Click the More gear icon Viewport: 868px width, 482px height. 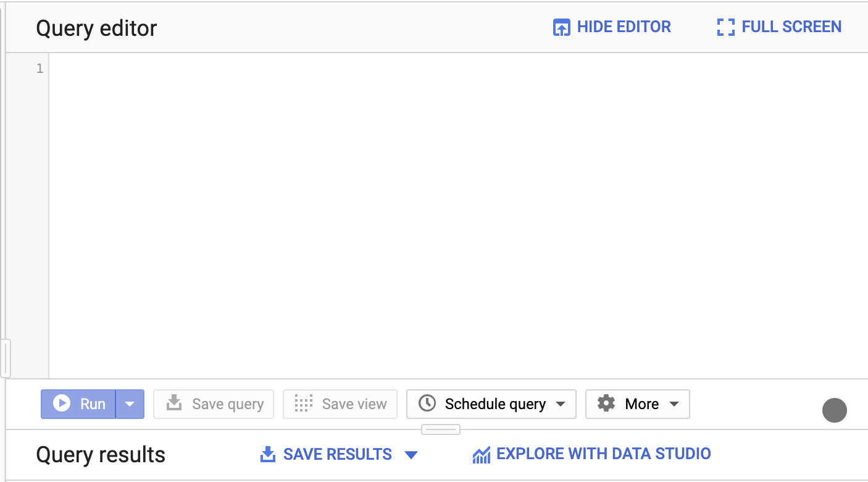606,404
